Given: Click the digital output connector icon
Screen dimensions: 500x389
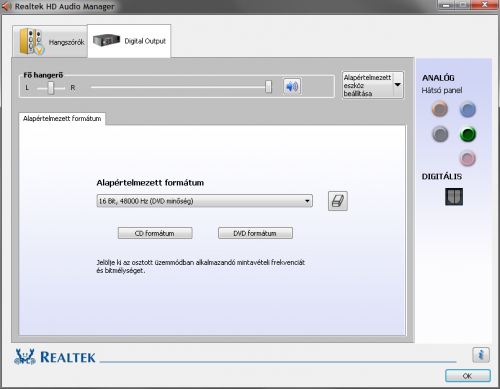Looking at the screenshot, I should pos(454,196).
